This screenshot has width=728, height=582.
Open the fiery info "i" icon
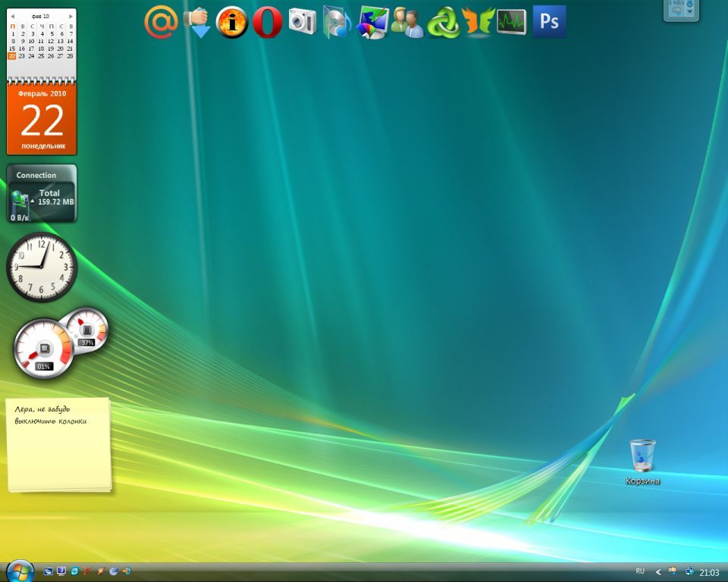pos(232,22)
